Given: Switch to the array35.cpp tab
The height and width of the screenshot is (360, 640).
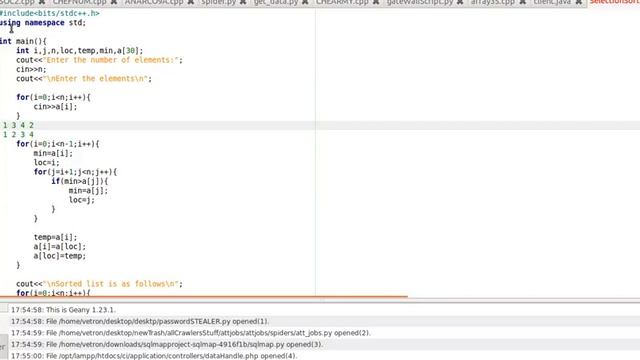Looking at the screenshot, I should (x=493, y=2).
